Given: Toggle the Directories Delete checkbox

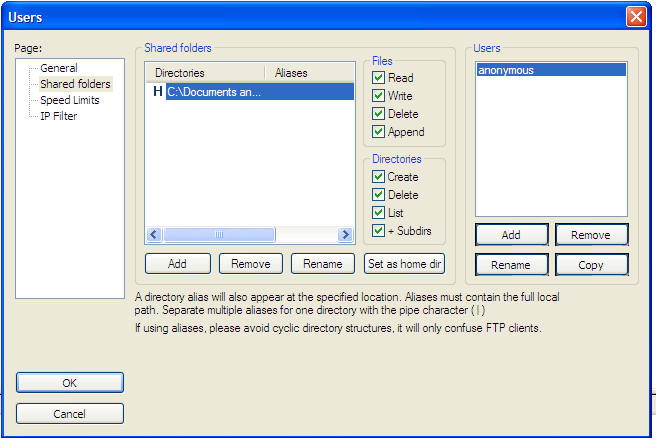Looking at the screenshot, I should (378, 195).
